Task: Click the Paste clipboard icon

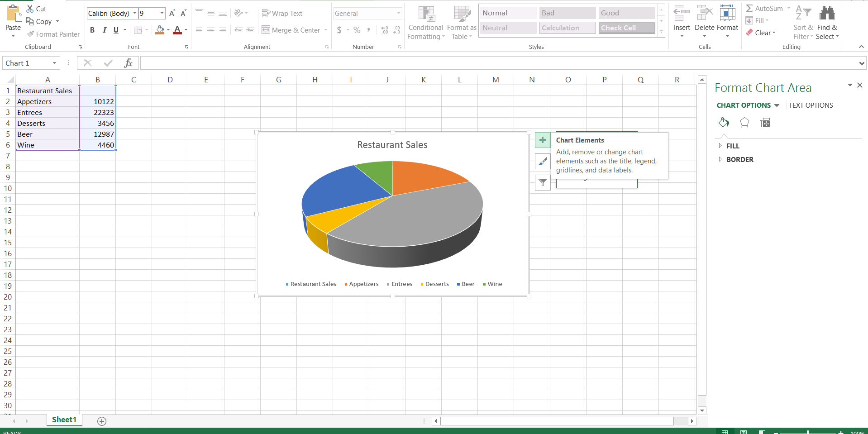Action: coord(13,14)
